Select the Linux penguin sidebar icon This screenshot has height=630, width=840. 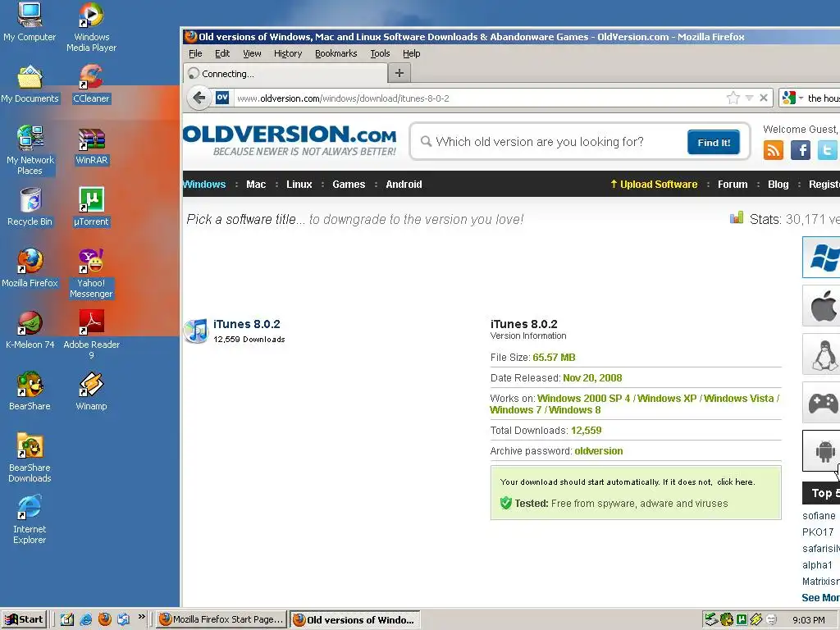(x=822, y=354)
